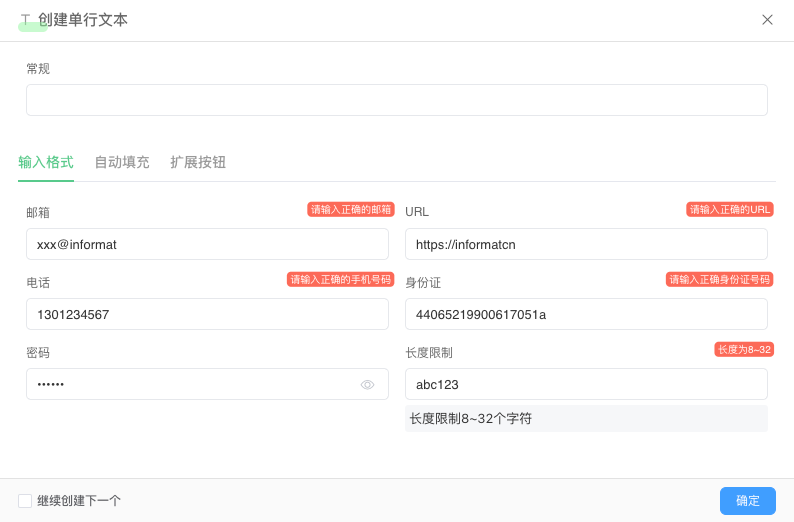Focus the 密码 password input

pos(190,384)
